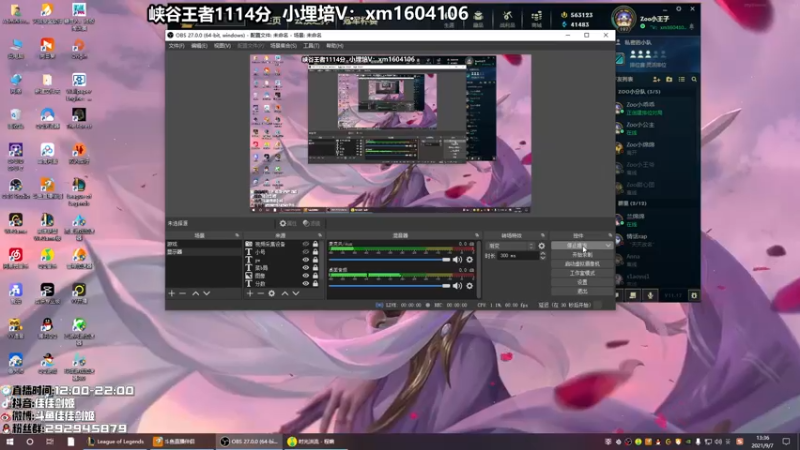Open 文件(F) menu in OBS
Viewport: 800px width, 450px height.
point(177,46)
